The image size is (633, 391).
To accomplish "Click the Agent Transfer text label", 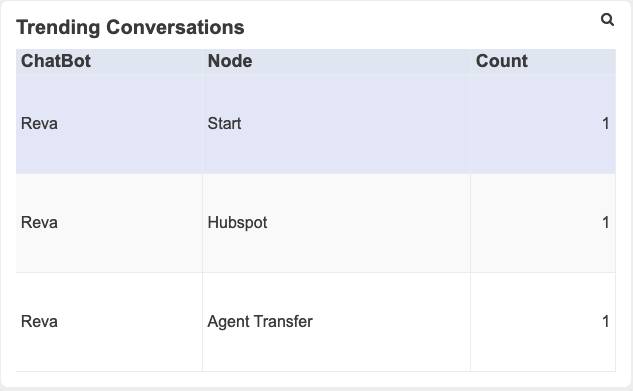I will coord(260,322).
